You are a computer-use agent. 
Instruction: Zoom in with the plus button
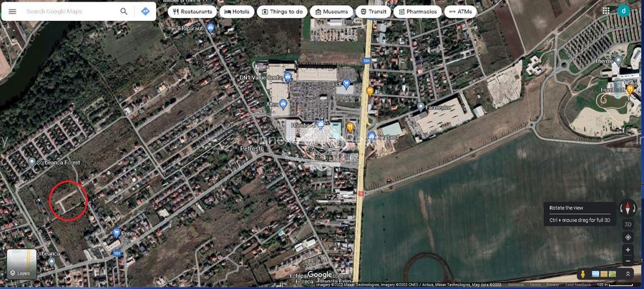(628, 250)
